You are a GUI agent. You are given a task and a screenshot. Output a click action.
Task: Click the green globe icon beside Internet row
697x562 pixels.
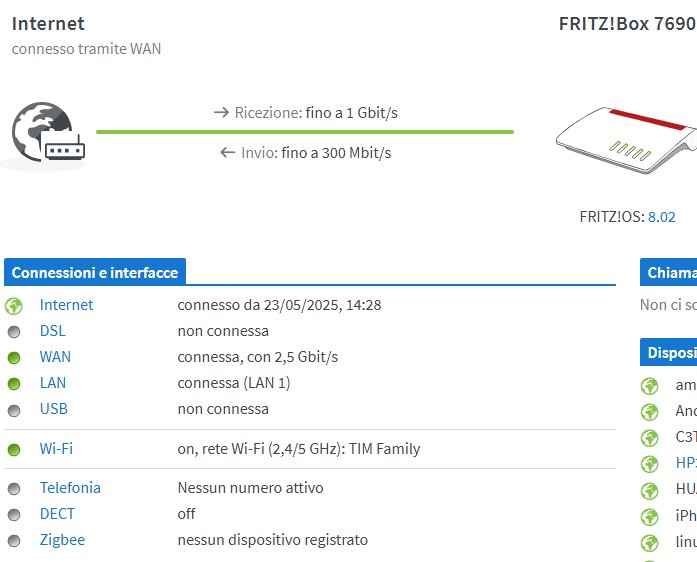click(14, 306)
